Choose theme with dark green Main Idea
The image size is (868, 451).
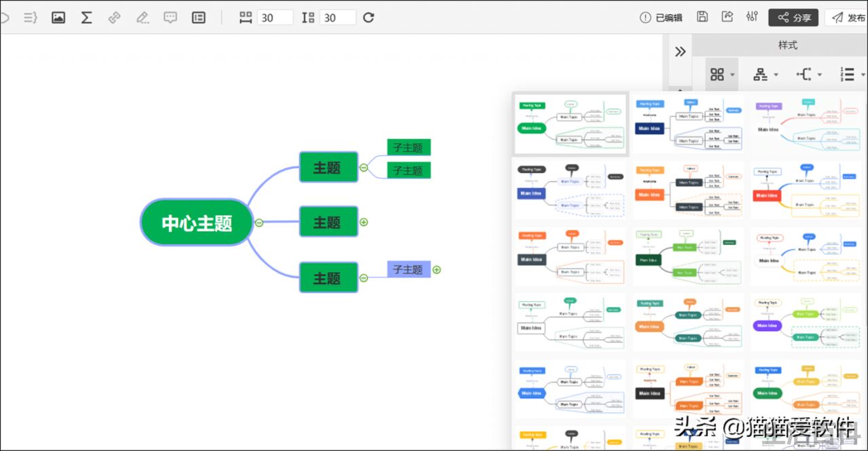click(688, 256)
